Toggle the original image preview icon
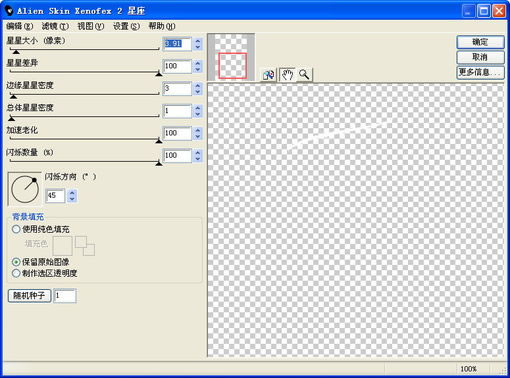This screenshot has height=378, width=510. tap(269, 75)
